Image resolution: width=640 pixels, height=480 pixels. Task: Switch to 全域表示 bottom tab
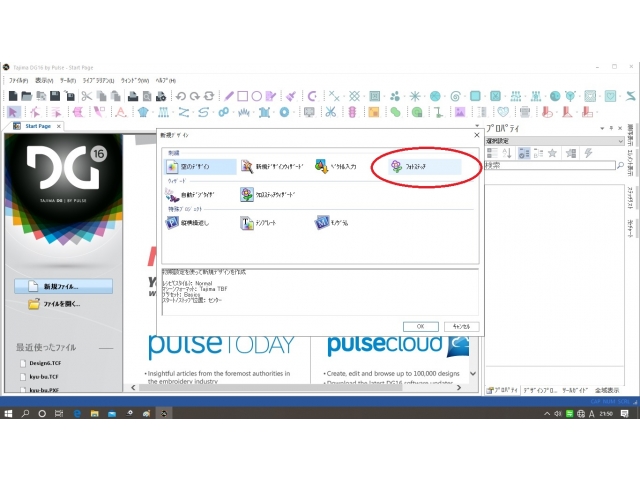pyautogui.click(x=607, y=390)
